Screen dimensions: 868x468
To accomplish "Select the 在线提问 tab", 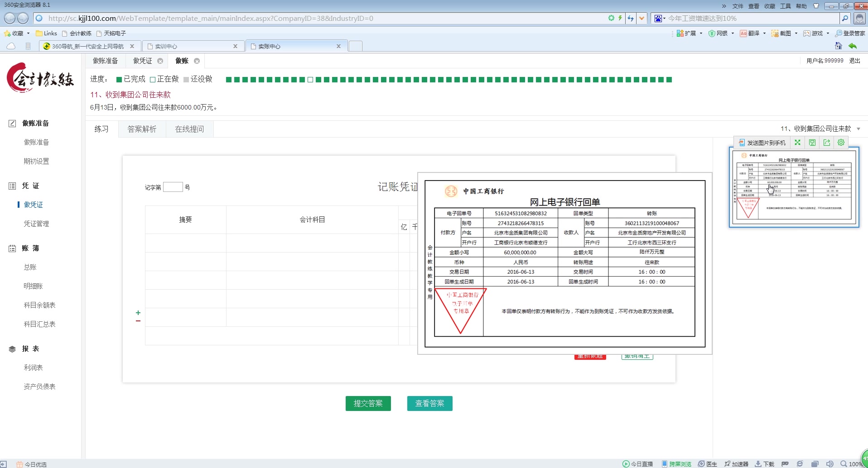I will 189,129.
